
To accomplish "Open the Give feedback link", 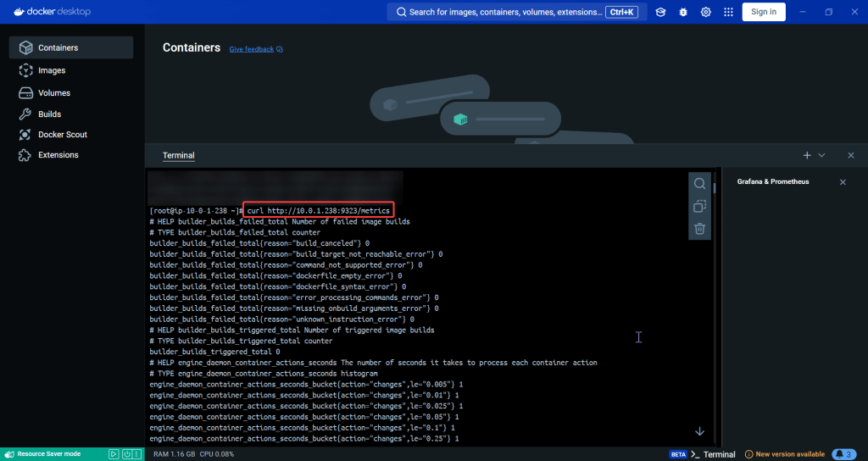I will click(x=252, y=49).
